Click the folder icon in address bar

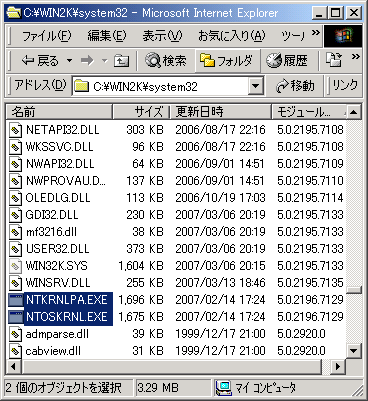pyautogui.click(x=82, y=87)
